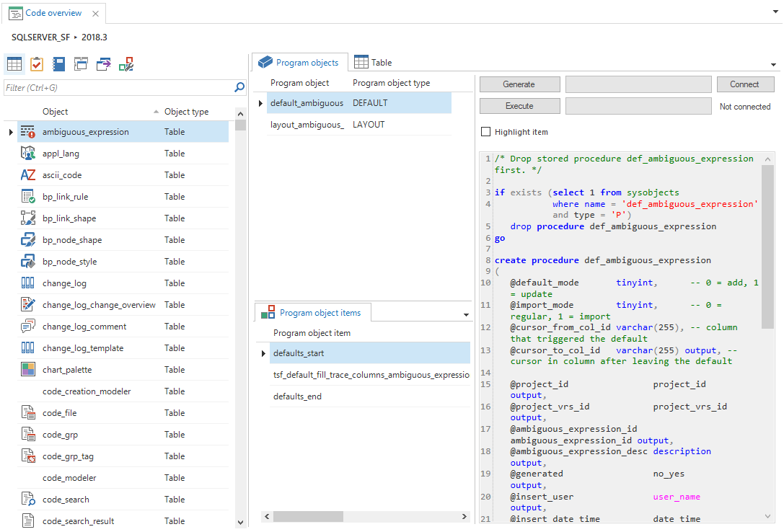Open the dropdown arrow beside the Table tab

pos(773,65)
